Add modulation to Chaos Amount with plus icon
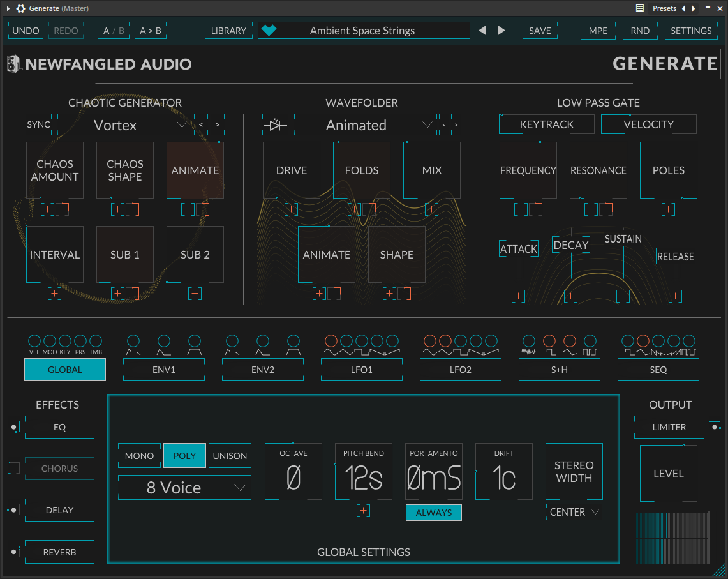728x579 pixels. (47, 209)
